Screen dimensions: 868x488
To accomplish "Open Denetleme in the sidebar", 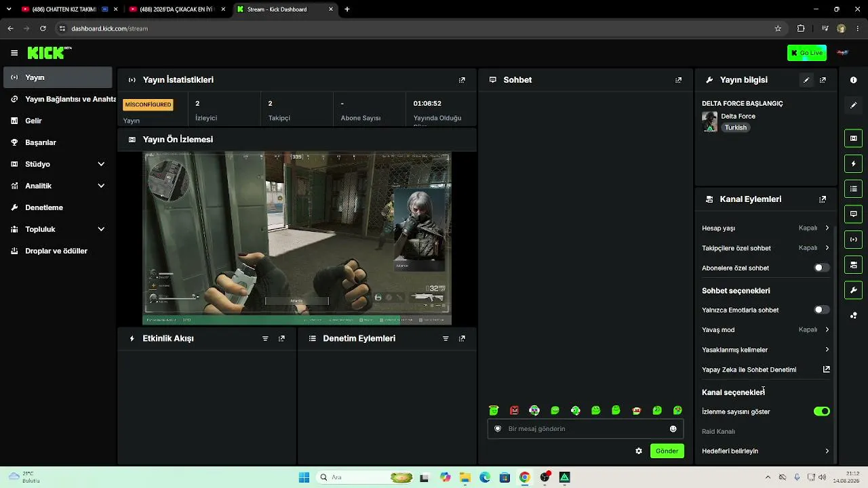I will 58,207.
